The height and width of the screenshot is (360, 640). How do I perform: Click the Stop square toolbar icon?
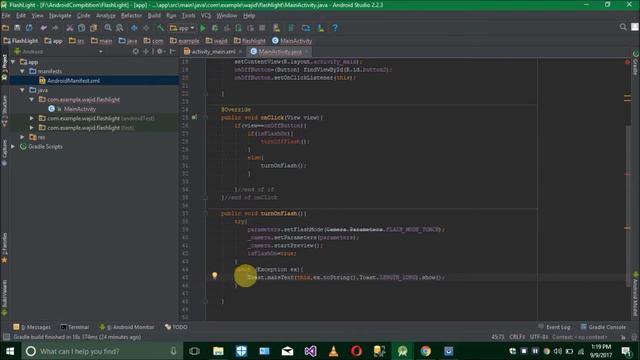pyautogui.click(x=262, y=28)
